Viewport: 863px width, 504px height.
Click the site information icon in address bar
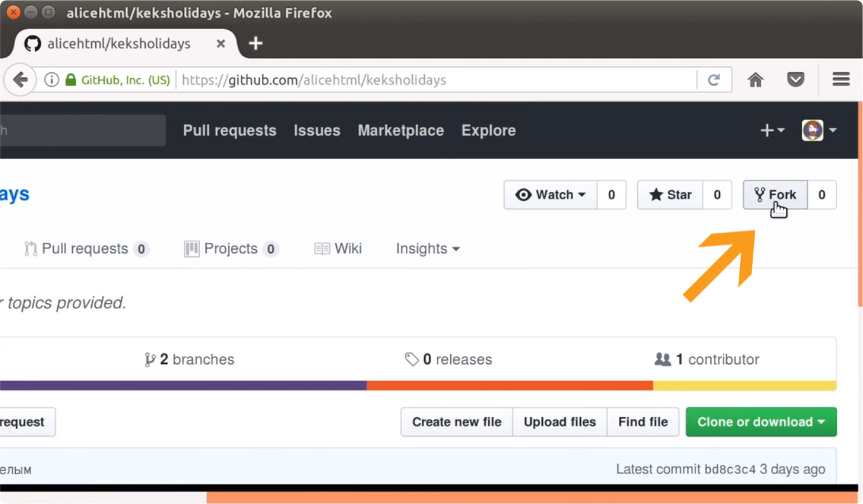pyautogui.click(x=52, y=80)
